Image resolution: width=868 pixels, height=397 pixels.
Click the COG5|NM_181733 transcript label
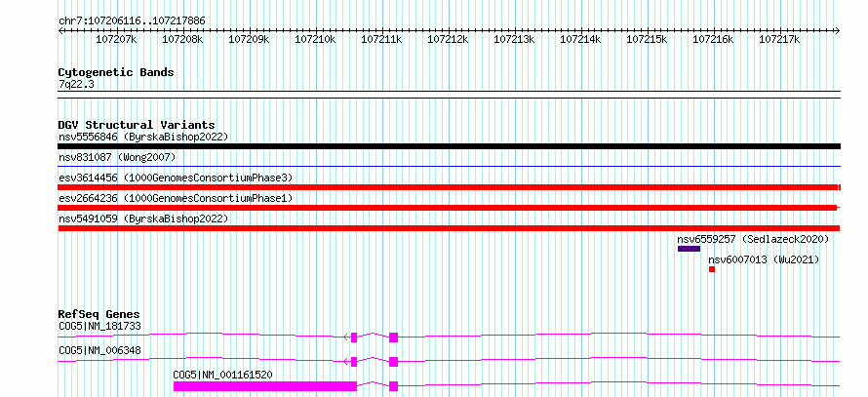pos(99,326)
